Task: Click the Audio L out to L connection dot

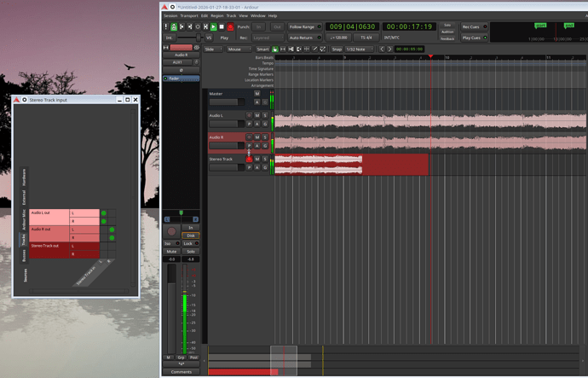Action: click(103, 212)
